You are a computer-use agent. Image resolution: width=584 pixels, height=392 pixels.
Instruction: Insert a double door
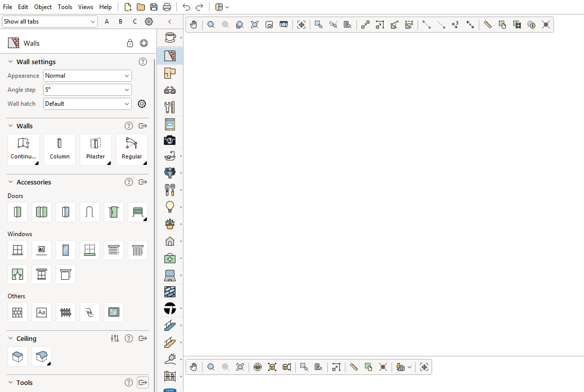click(x=41, y=212)
